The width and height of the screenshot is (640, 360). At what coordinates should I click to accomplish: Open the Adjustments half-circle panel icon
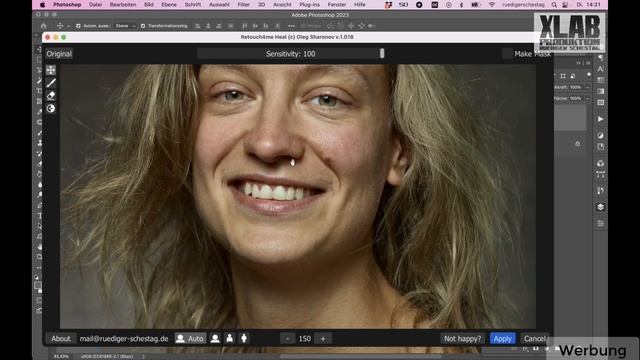coord(600,136)
